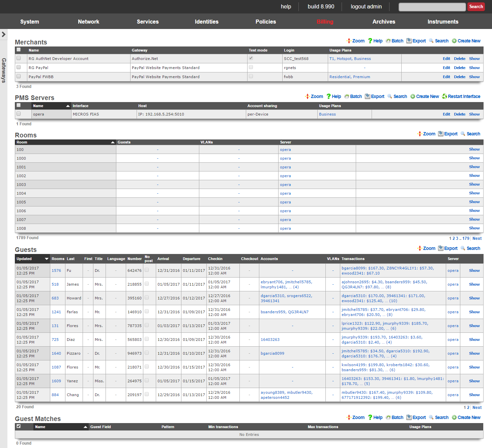
Task: Click the top search input field
Action: [432, 7]
